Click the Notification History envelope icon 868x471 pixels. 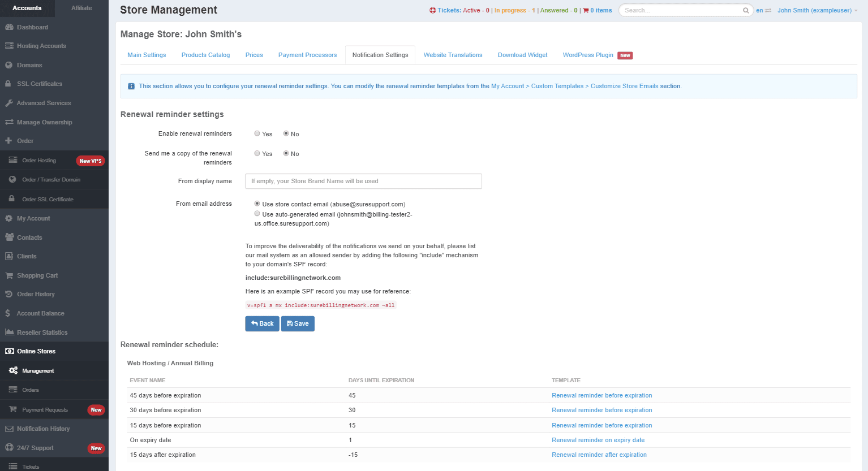(9, 429)
